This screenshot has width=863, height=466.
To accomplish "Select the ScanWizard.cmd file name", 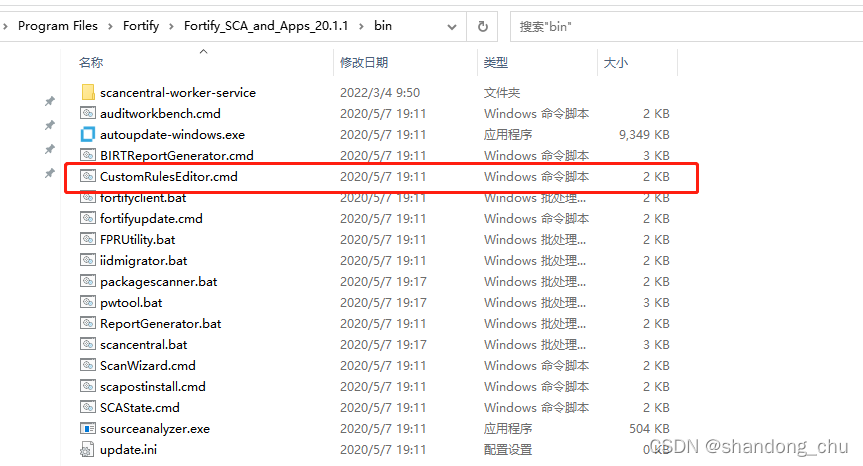I will [148, 365].
